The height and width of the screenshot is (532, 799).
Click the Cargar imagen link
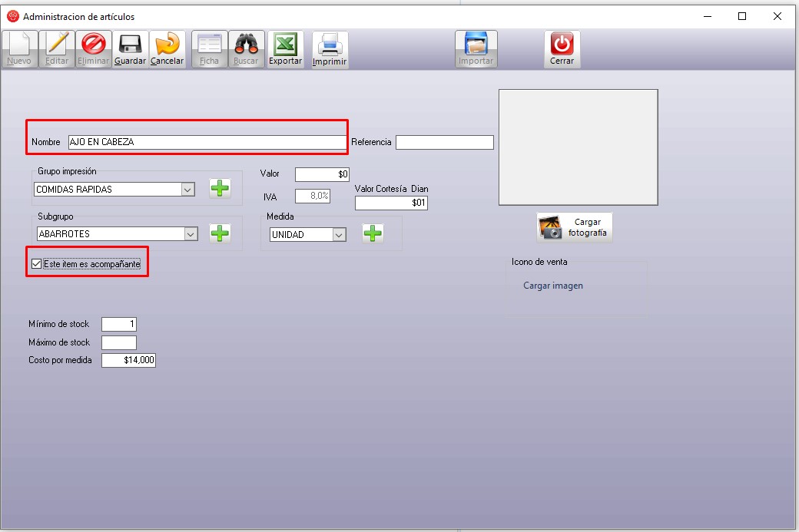coord(552,286)
